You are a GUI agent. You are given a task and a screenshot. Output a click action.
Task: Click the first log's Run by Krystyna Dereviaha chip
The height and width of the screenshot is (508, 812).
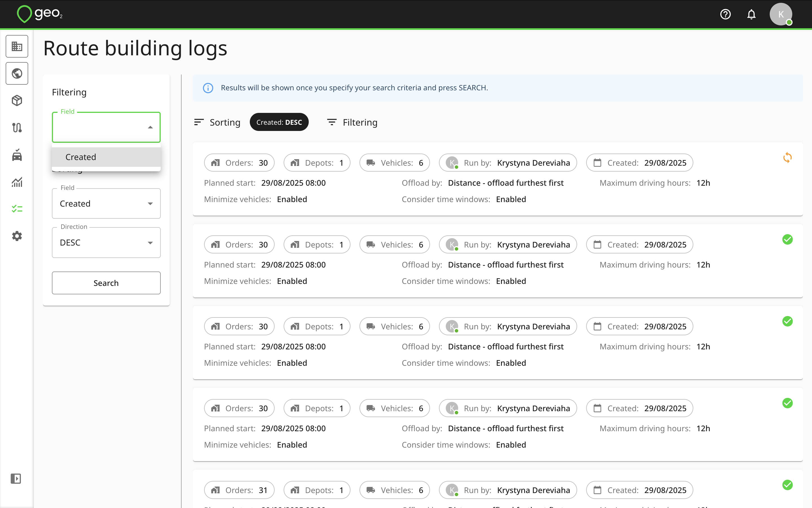click(x=508, y=163)
